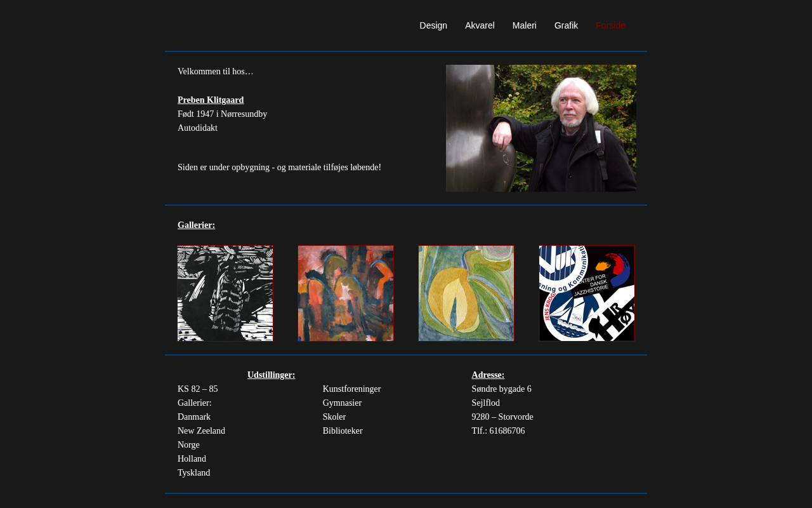Click the New Zeeland list entry
Image resolution: width=812 pixels, height=508 pixels.
tap(201, 431)
